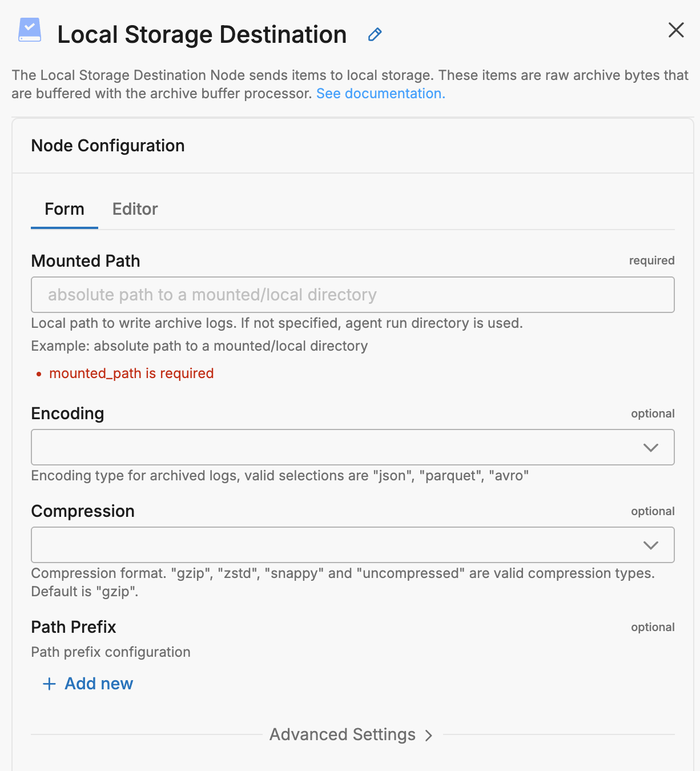Screen dimensions: 700x771
Task: Open the Encoding dropdown field
Action: 337,447
